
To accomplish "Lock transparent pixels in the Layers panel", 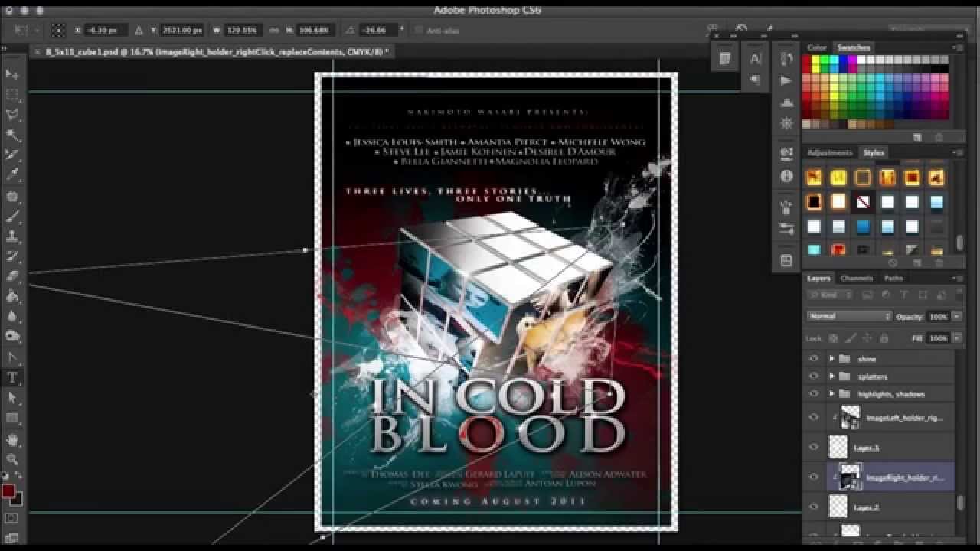I will click(x=833, y=338).
